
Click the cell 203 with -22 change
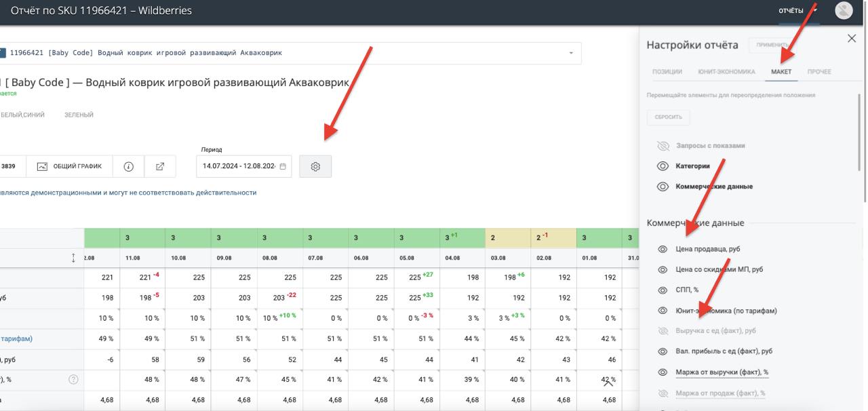(x=279, y=298)
